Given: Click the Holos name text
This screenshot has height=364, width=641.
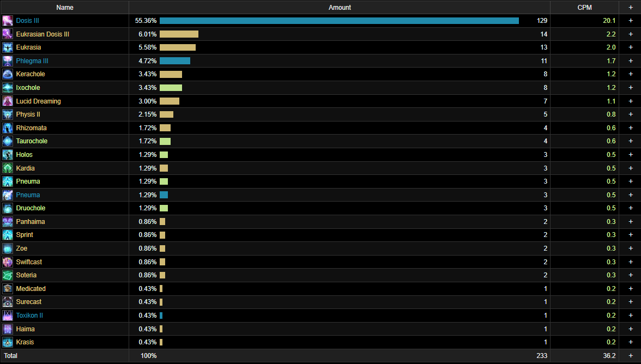Looking at the screenshot, I should pyautogui.click(x=24, y=154).
